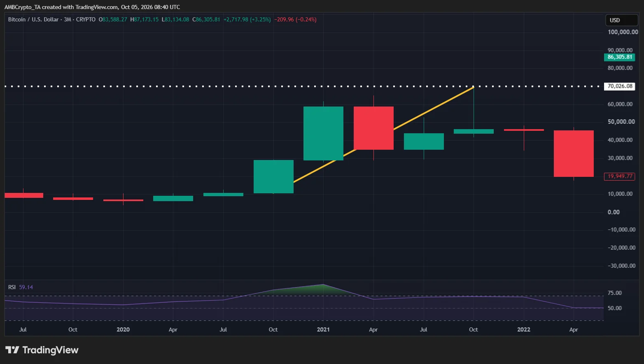Click the large green candle at 2021

point(323,133)
